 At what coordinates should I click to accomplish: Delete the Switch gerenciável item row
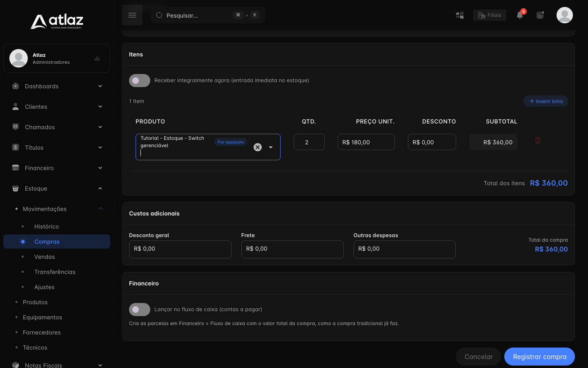(538, 141)
